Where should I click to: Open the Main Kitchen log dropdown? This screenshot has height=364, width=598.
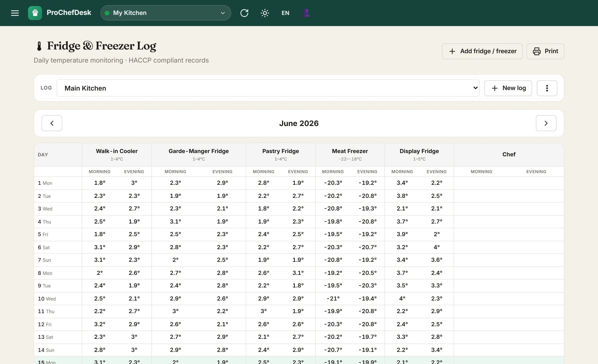tap(268, 88)
